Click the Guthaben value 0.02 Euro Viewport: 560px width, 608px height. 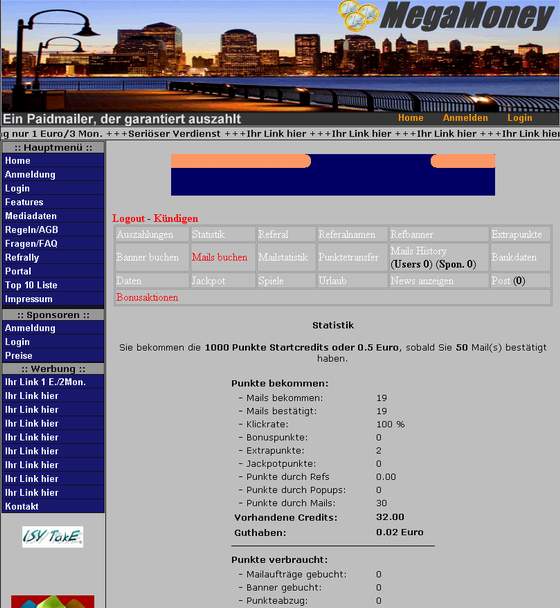(399, 532)
